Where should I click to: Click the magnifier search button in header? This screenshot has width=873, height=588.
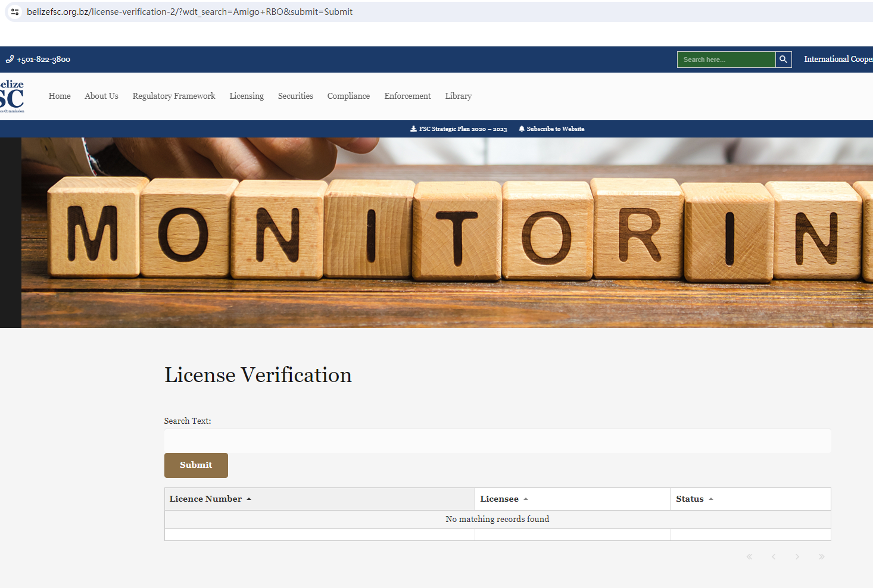(784, 60)
